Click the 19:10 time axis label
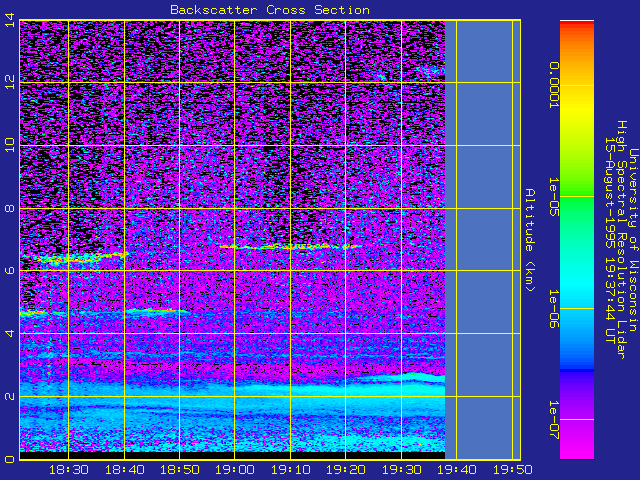This screenshot has width=640, height=480. pyautogui.click(x=291, y=470)
